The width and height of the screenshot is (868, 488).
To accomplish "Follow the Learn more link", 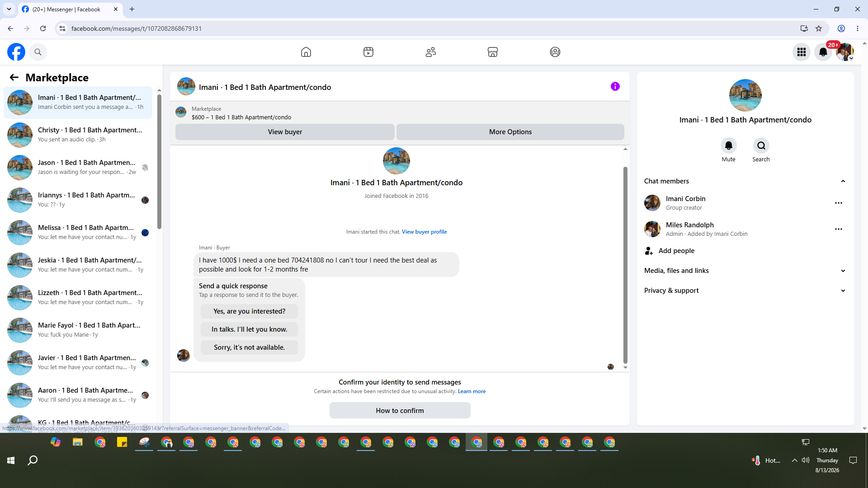I will point(472,391).
